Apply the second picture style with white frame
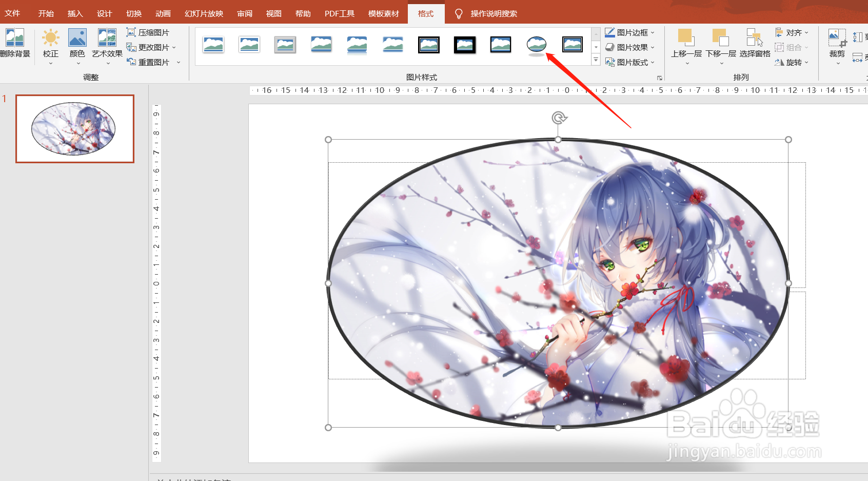This screenshot has width=868, height=481. 249,45
